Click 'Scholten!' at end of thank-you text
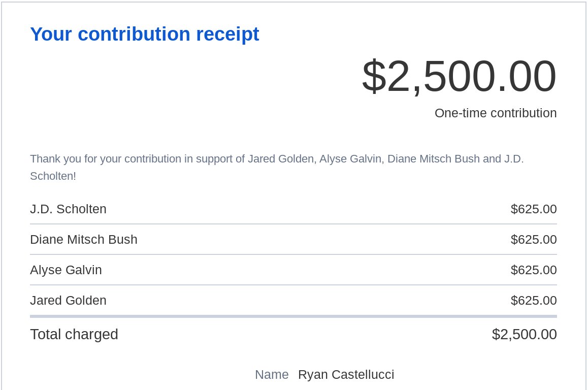588x390 pixels. pyautogui.click(x=53, y=176)
